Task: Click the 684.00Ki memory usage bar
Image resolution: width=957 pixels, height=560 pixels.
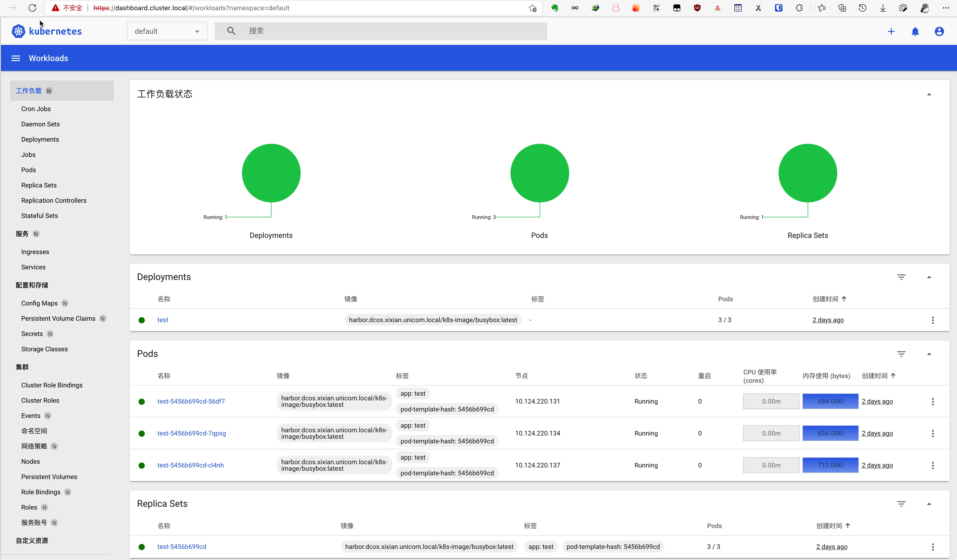Action: (830, 401)
